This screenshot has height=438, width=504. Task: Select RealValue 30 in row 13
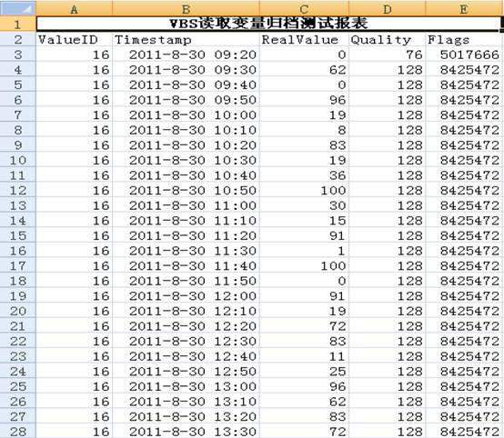point(304,205)
